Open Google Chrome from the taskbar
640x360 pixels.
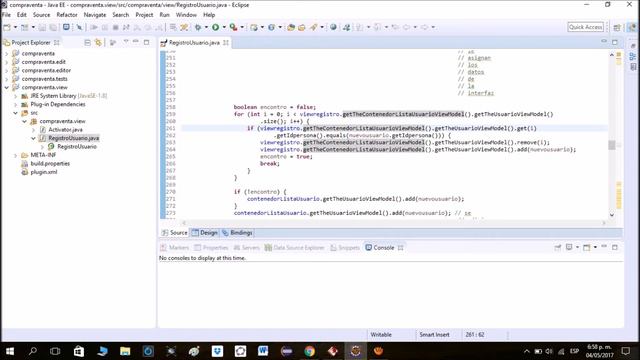coord(310,351)
